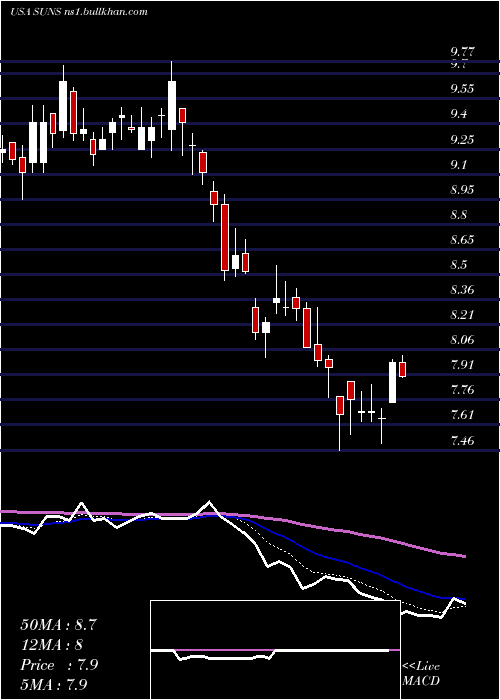The height and width of the screenshot is (700, 500).
Task: Select the 9.25 price axis label
Action: pyautogui.click(x=462, y=140)
